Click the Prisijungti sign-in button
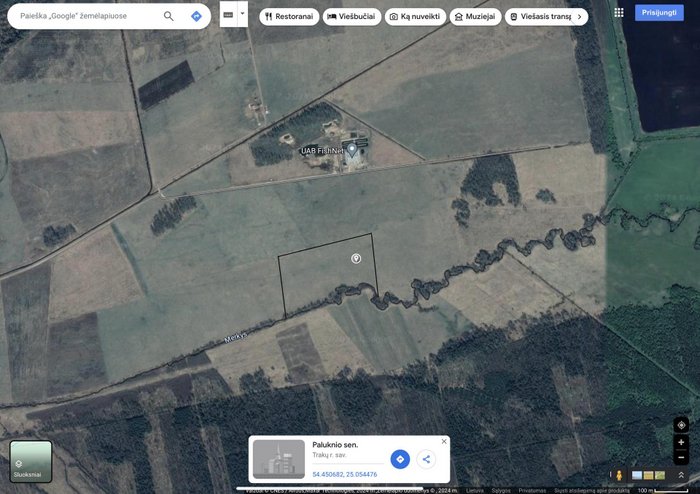Viewport: 700px width, 494px height. pyautogui.click(x=659, y=12)
